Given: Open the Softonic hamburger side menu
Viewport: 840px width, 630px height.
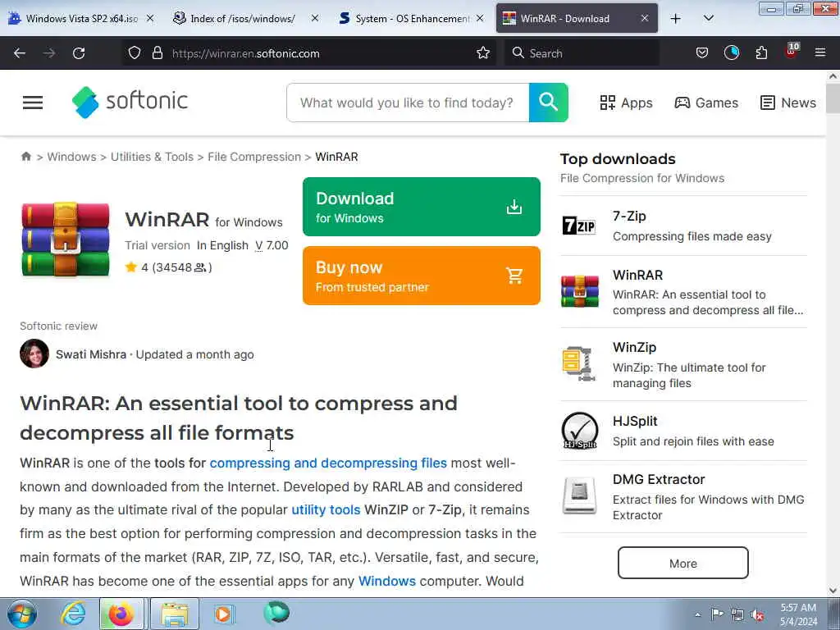Looking at the screenshot, I should click(x=33, y=103).
